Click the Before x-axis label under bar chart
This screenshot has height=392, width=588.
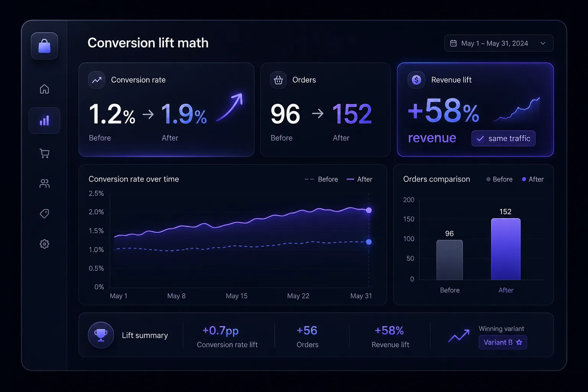(x=450, y=290)
